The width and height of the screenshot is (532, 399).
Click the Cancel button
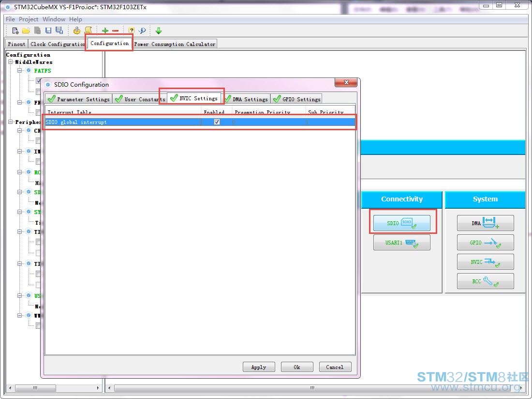335,367
